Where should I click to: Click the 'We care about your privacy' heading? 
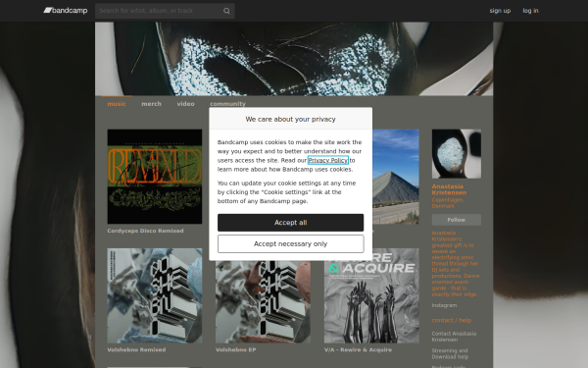291,119
